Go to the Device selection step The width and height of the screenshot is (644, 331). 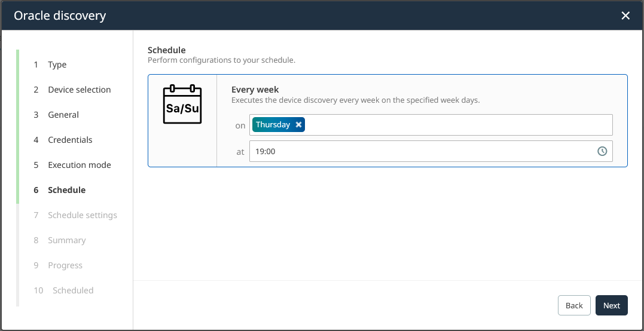79,90
